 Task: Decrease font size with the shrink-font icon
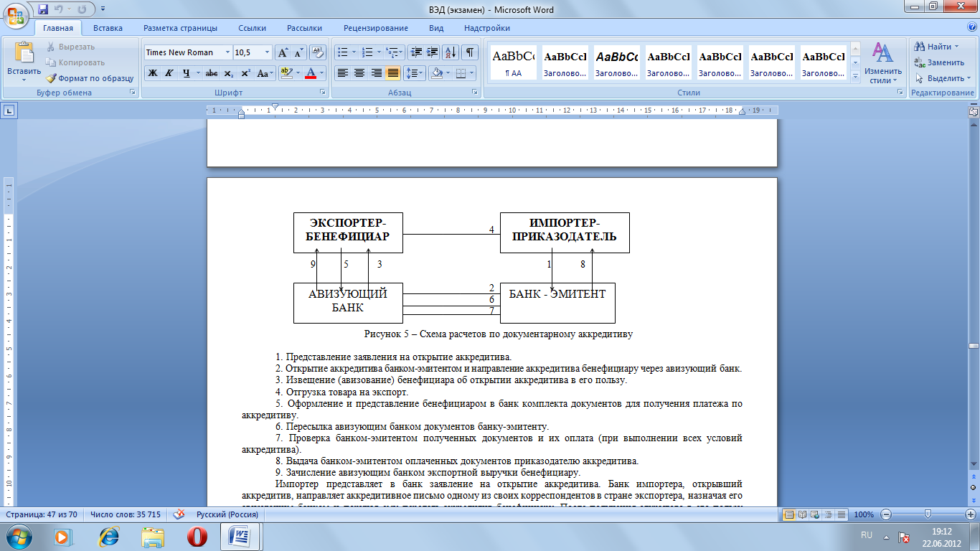click(x=299, y=52)
